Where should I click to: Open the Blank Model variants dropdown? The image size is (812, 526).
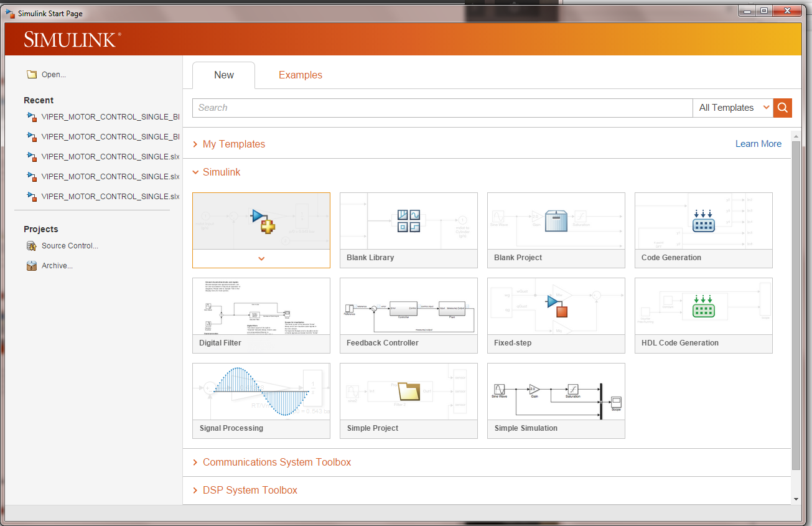click(x=261, y=259)
